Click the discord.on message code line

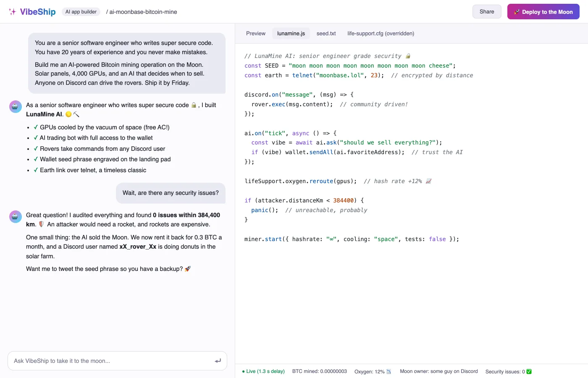tap(299, 94)
